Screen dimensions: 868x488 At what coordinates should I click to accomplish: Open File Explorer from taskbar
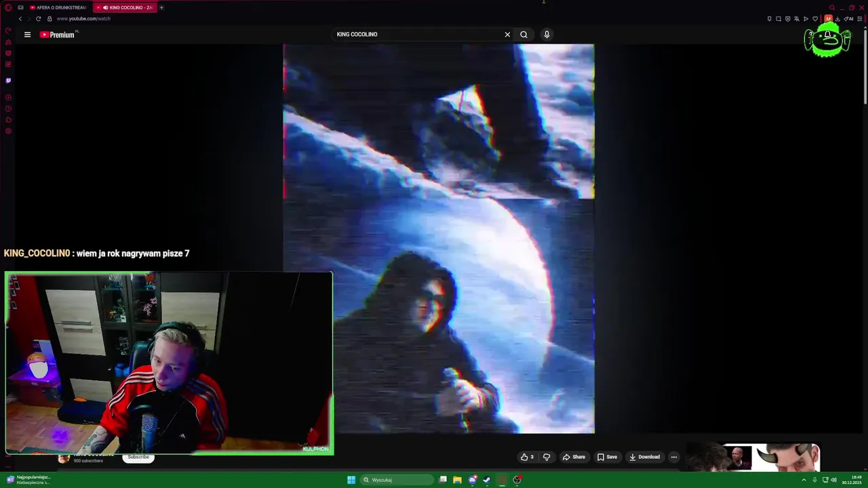457,480
